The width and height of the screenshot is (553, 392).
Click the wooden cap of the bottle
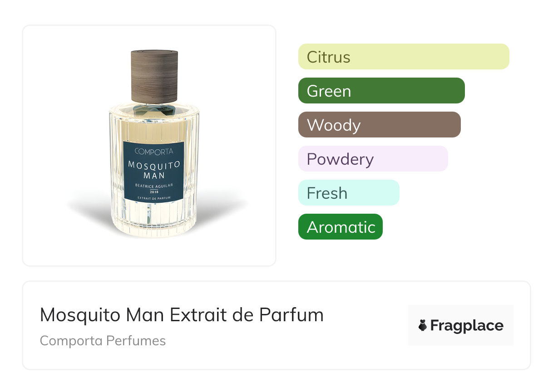pyautogui.click(x=154, y=76)
